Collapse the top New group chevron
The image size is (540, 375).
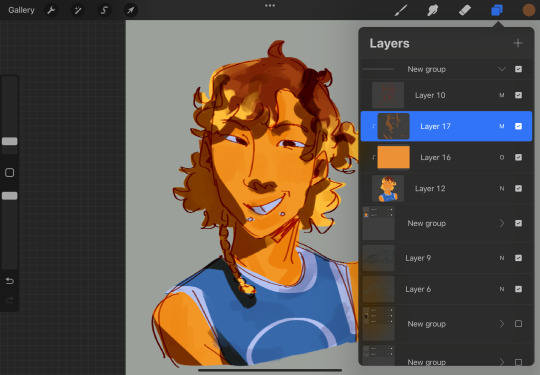tap(502, 69)
